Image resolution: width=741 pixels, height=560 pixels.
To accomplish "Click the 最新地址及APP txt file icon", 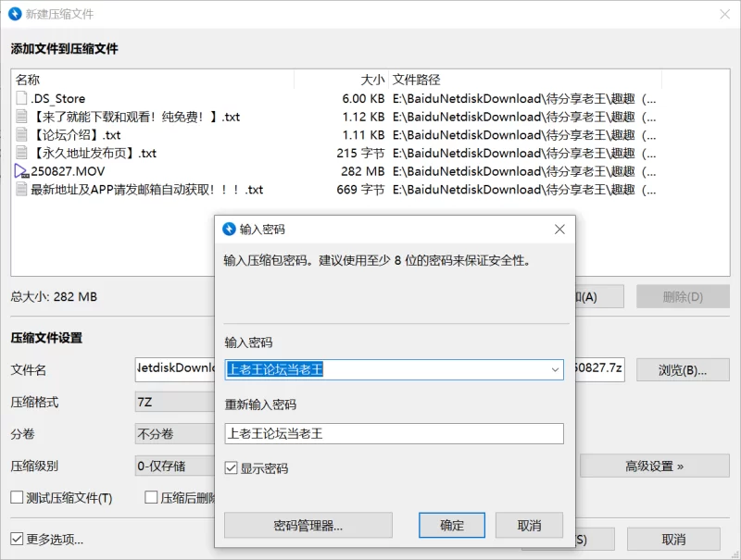I will 22,190.
